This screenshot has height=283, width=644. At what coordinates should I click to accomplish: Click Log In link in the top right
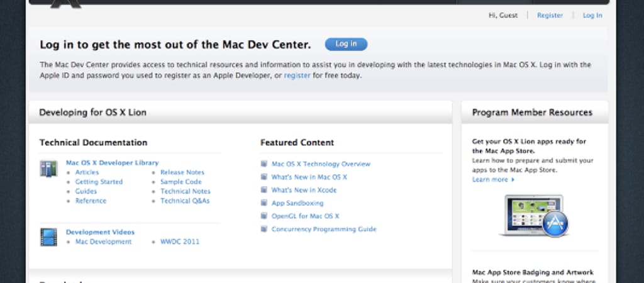[592, 16]
